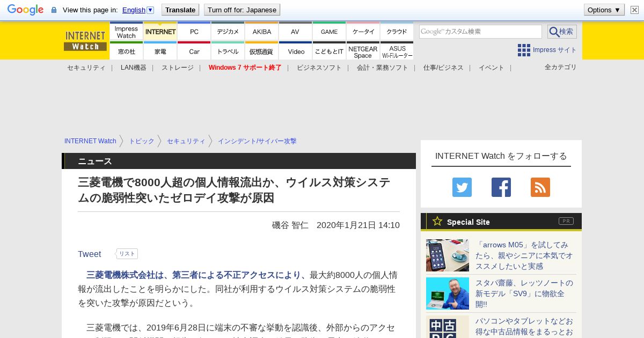
Task: Open the NETGEAR Space tab
Action: [363, 50]
